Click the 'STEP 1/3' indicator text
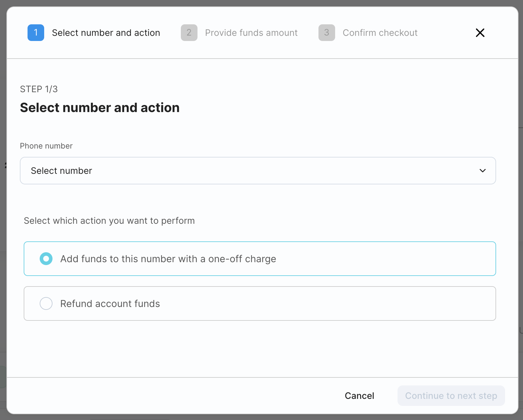 39,89
